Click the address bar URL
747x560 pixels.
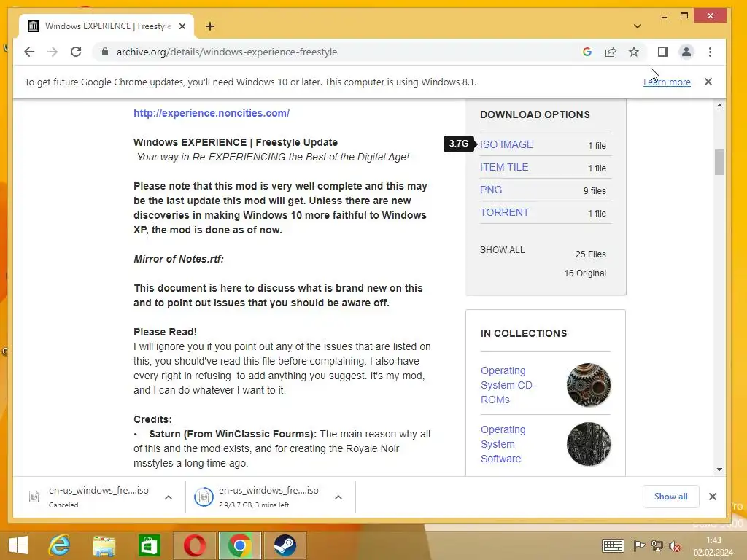coord(227,52)
